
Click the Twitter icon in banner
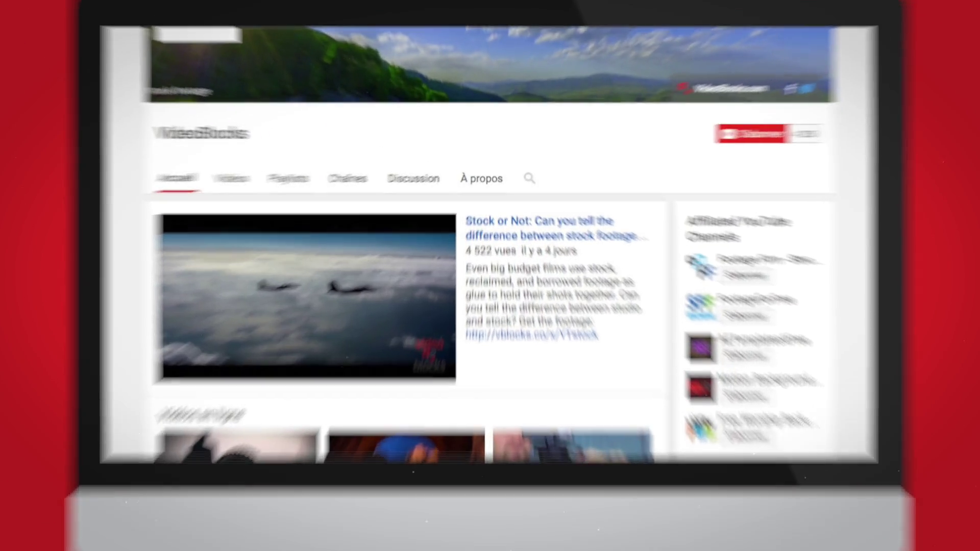pos(807,89)
